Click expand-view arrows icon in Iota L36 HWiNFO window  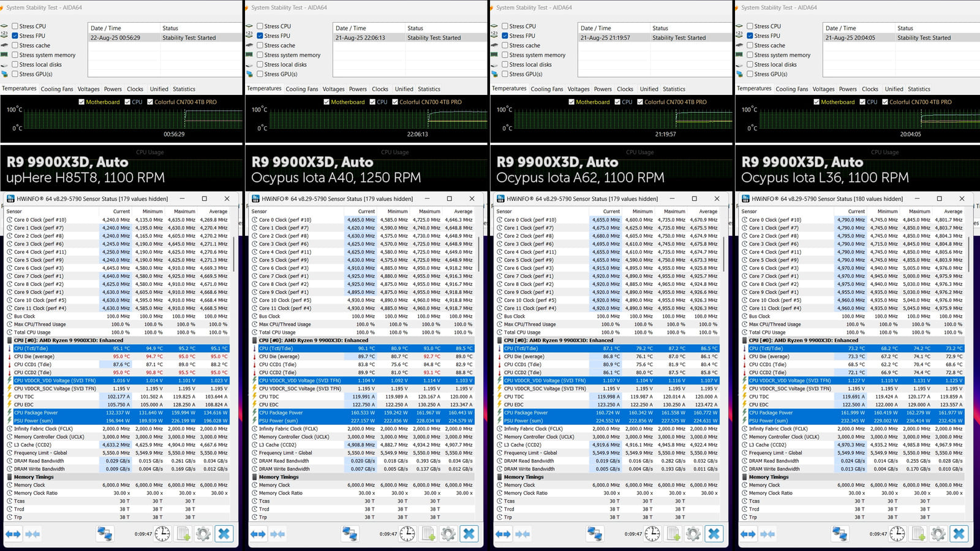click(748, 534)
